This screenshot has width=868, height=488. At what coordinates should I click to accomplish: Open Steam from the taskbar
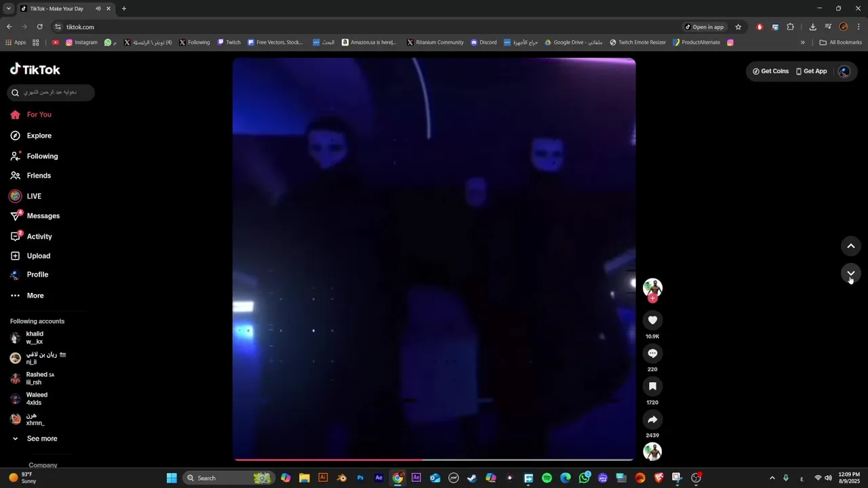(472, 478)
